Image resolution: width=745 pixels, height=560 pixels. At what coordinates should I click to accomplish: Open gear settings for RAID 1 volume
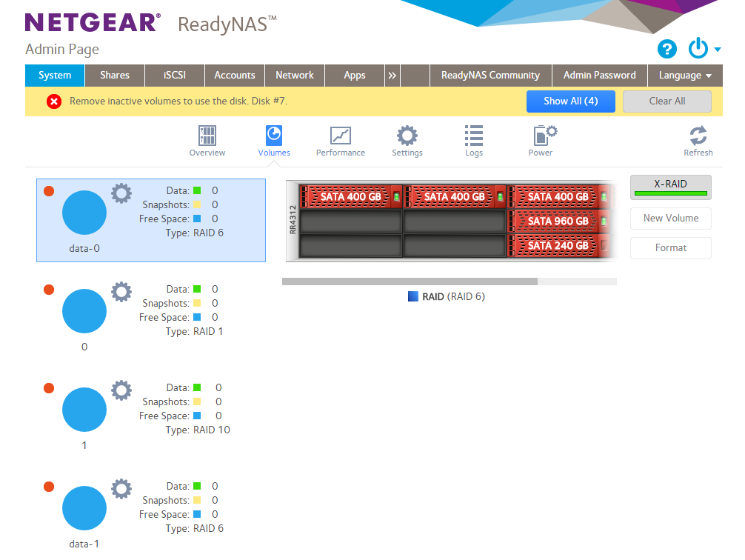[x=121, y=292]
